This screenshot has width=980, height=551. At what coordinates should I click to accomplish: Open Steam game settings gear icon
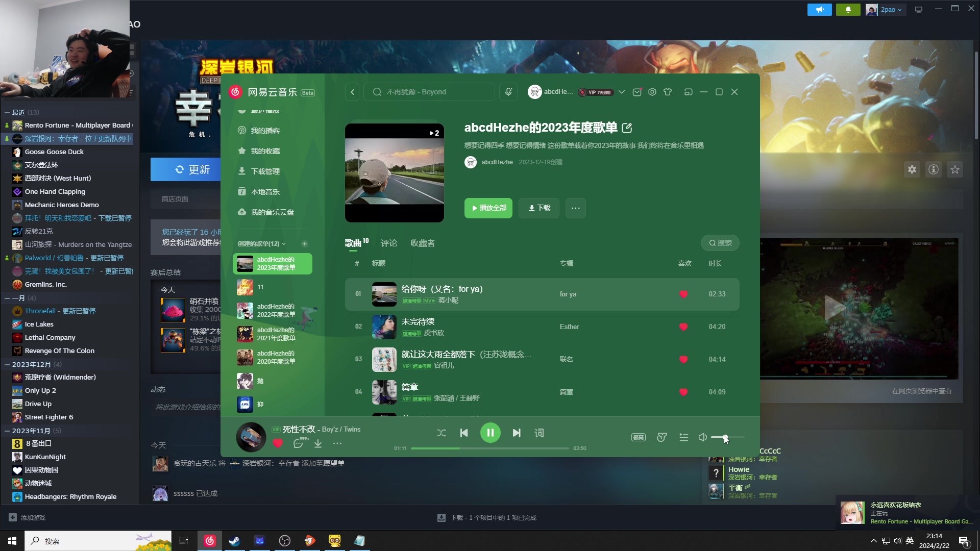(x=912, y=169)
